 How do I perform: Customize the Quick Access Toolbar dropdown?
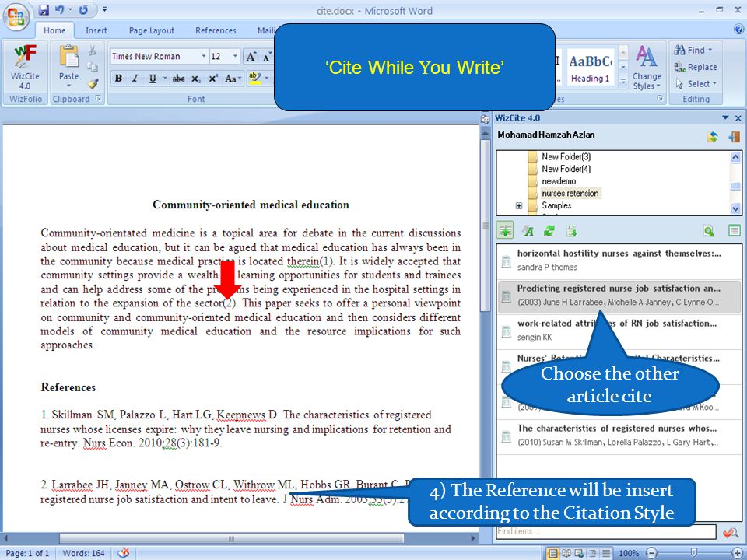[104, 9]
